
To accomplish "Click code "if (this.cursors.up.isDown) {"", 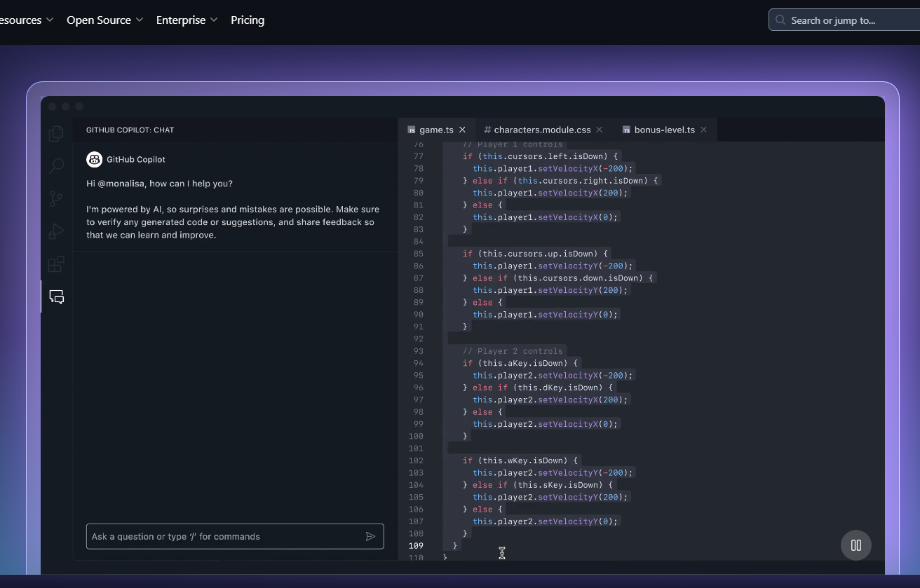I will click(536, 254).
